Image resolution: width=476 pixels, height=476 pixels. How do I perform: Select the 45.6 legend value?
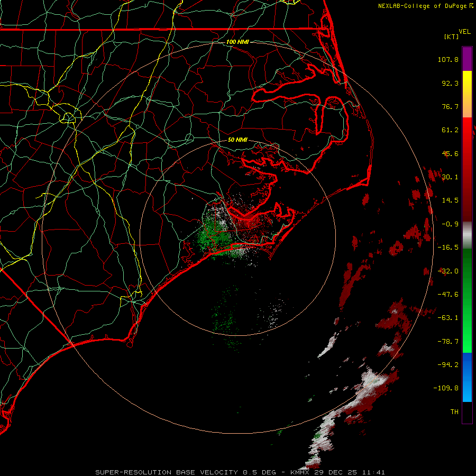pos(450,153)
